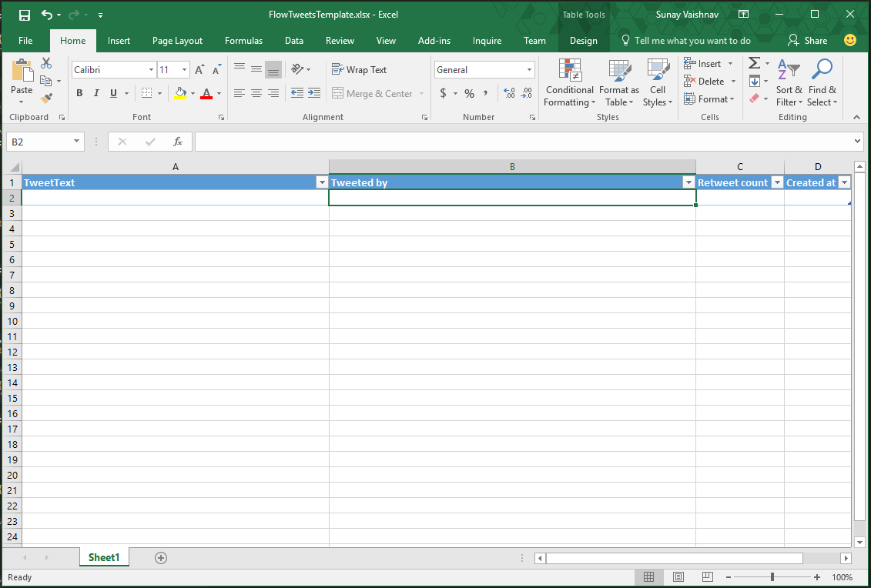Click the Cut scissors icon
Image resolution: width=871 pixels, height=588 pixels.
[x=46, y=64]
